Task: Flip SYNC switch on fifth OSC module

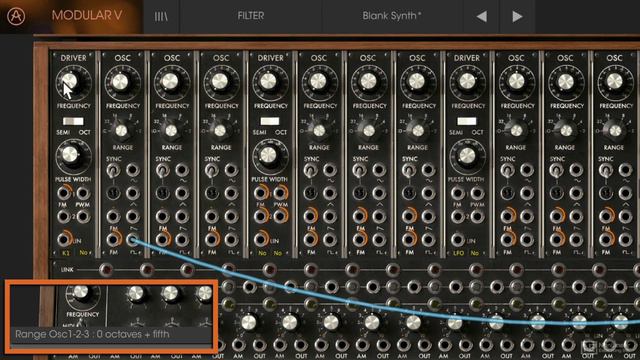Action: [359, 170]
